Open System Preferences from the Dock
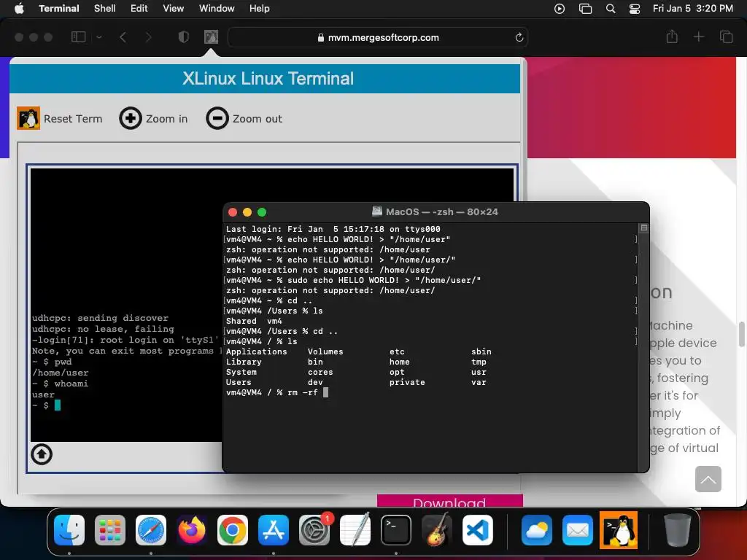The image size is (747, 560). pyautogui.click(x=314, y=530)
